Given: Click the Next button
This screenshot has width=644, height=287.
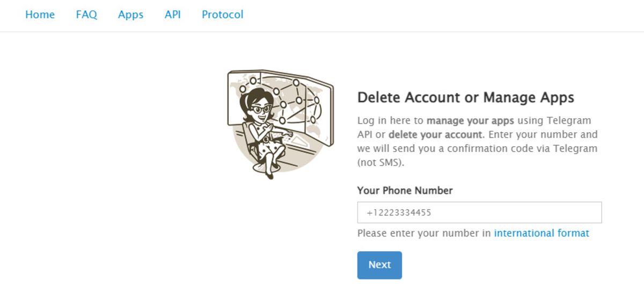Looking at the screenshot, I should (x=379, y=265).
